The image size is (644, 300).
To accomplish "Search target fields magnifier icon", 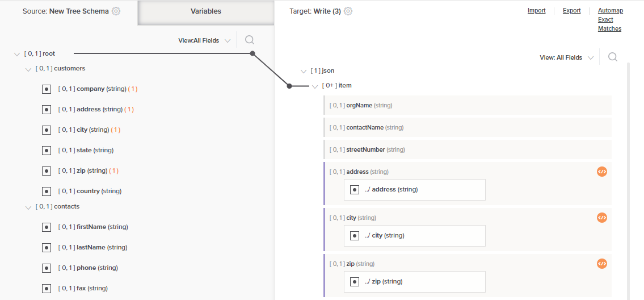I will point(612,57).
